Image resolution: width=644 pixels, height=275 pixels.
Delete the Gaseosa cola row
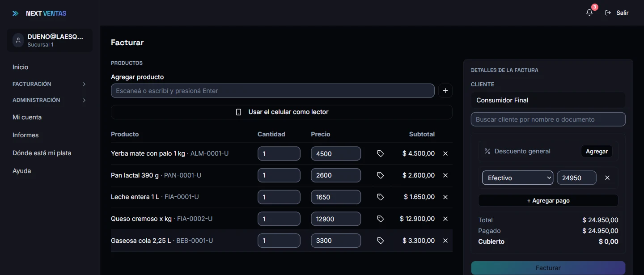(445, 241)
